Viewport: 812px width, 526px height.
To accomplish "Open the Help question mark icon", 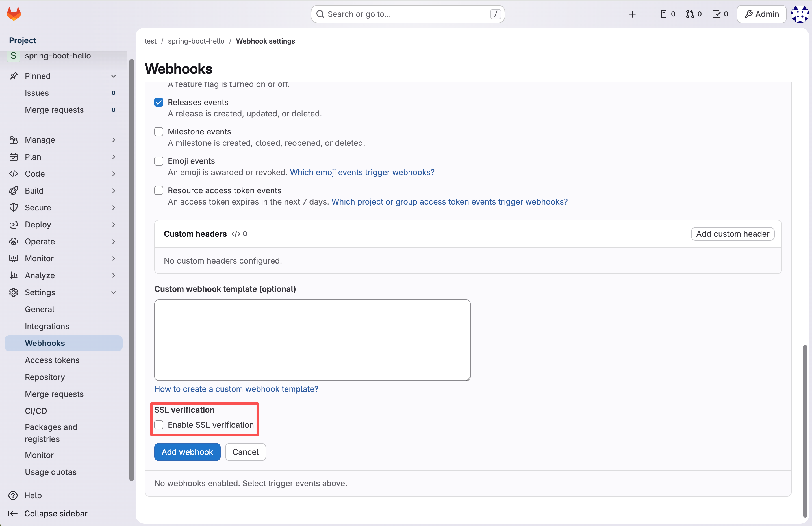I will point(13,495).
